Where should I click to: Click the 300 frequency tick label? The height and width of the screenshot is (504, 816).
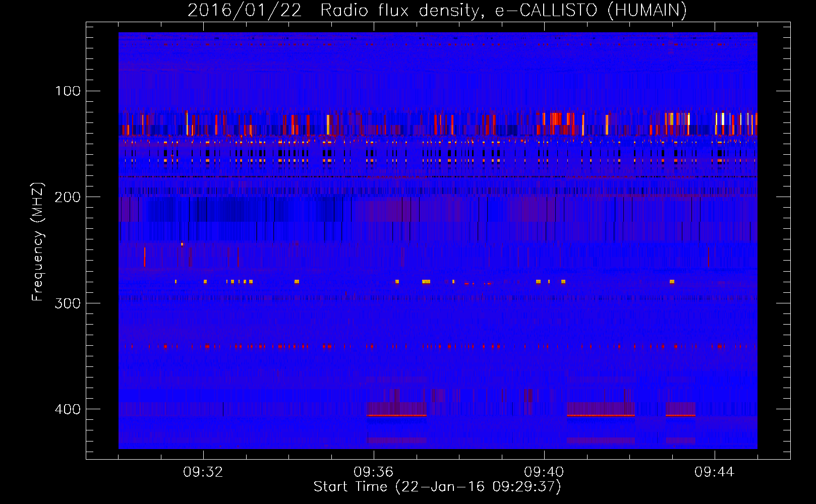click(68, 303)
